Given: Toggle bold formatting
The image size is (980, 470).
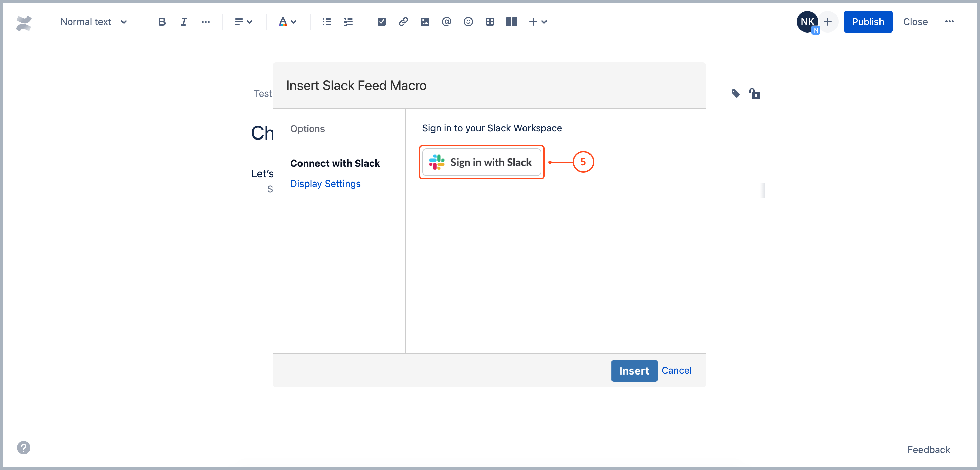Looking at the screenshot, I should tap(162, 22).
